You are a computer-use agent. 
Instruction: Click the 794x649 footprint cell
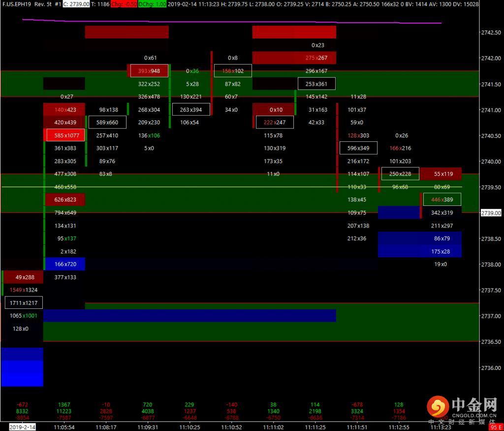point(65,213)
